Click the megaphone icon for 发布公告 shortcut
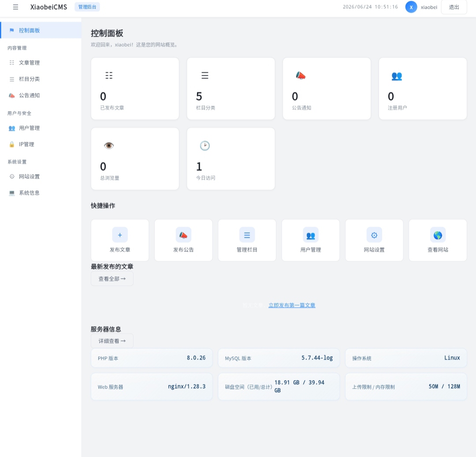The width and height of the screenshot is (476, 457). point(183,235)
